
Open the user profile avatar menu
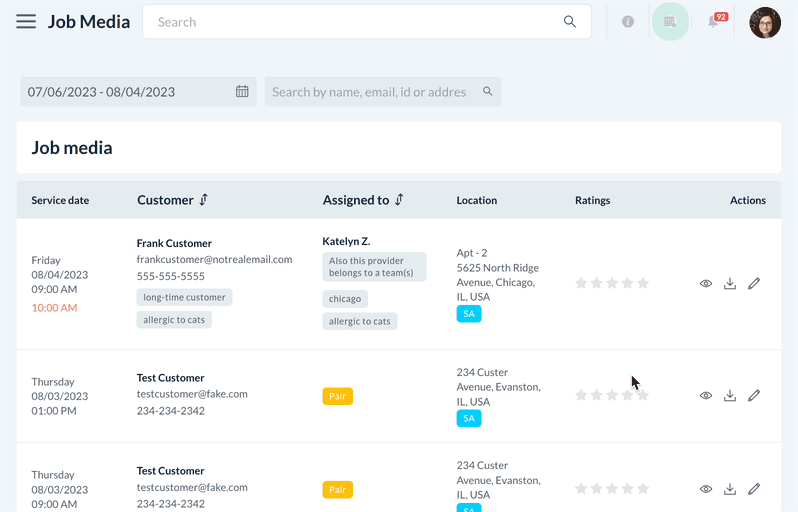pyautogui.click(x=765, y=22)
